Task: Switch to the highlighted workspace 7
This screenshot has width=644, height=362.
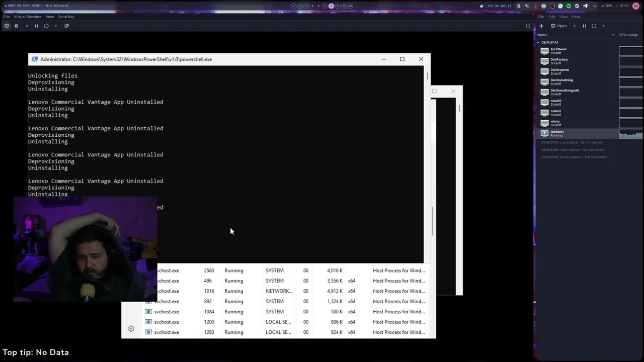Action: click(x=331, y=6)
